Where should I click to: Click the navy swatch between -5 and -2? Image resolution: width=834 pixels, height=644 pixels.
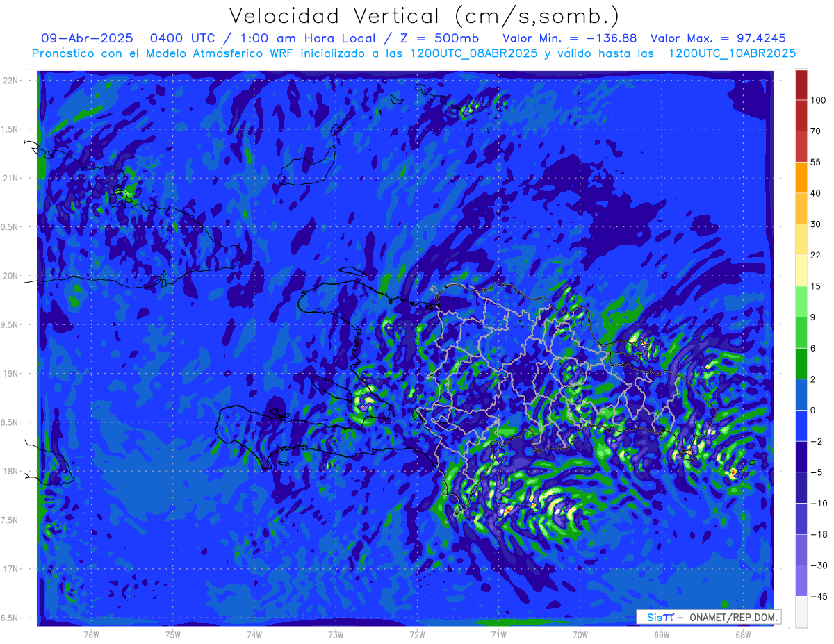pos(801,457)
